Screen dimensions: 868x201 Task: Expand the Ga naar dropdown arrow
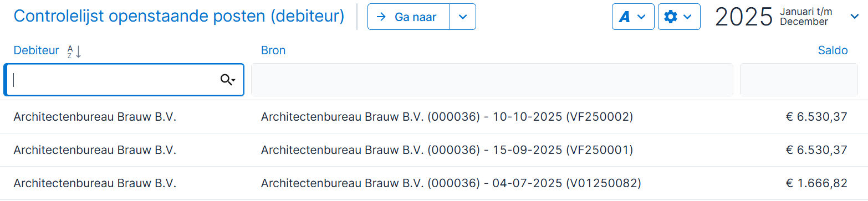463,17
